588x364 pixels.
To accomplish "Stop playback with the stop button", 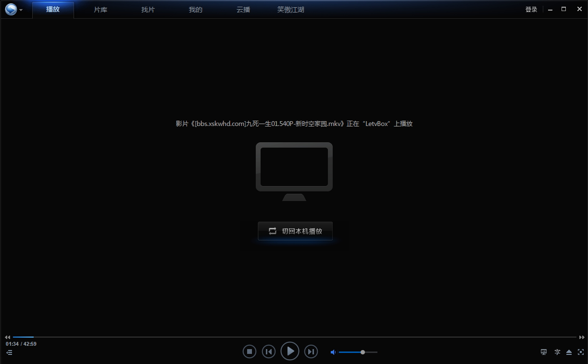I will click(249, 351).
